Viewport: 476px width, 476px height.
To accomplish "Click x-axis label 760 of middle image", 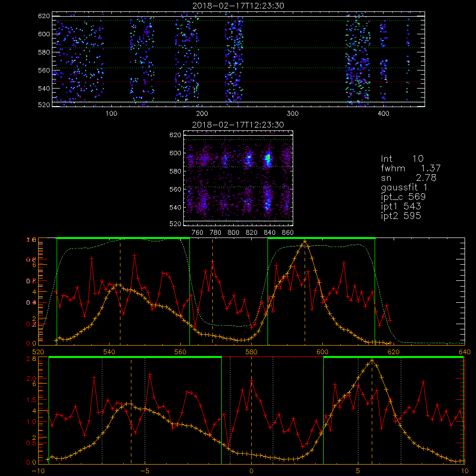I will pos(198,233).
